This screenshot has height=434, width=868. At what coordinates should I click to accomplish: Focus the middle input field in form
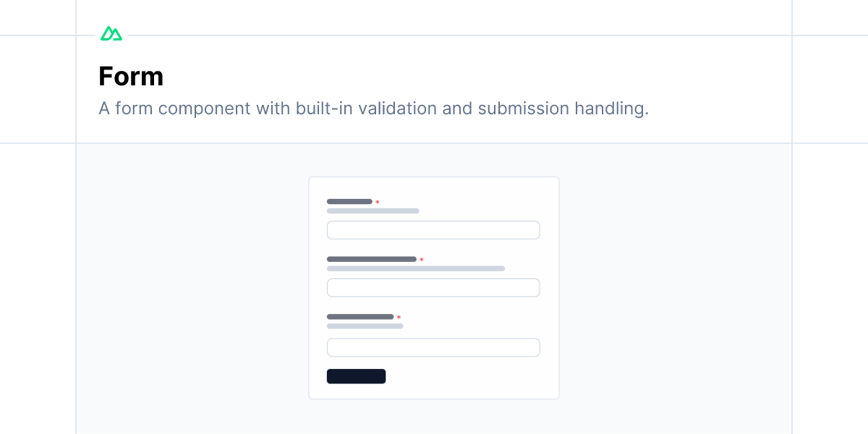[x=433, y=288]
